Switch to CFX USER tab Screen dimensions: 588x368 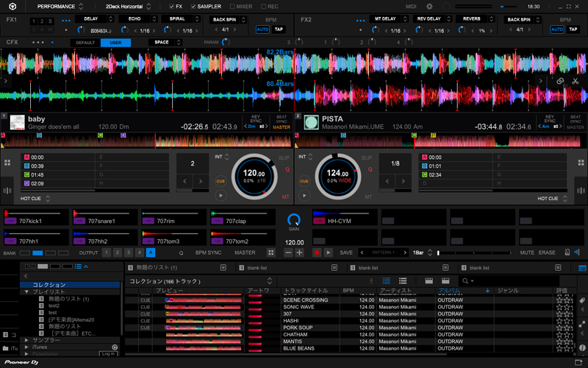pos(116,43)
